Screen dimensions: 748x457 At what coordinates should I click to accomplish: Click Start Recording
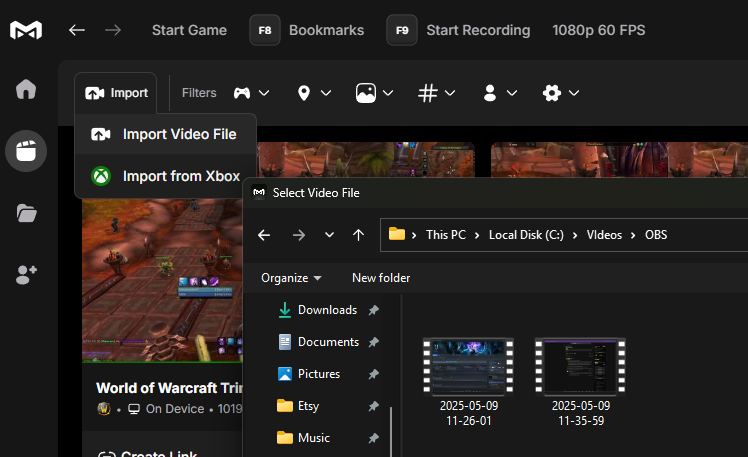(478, 30)
